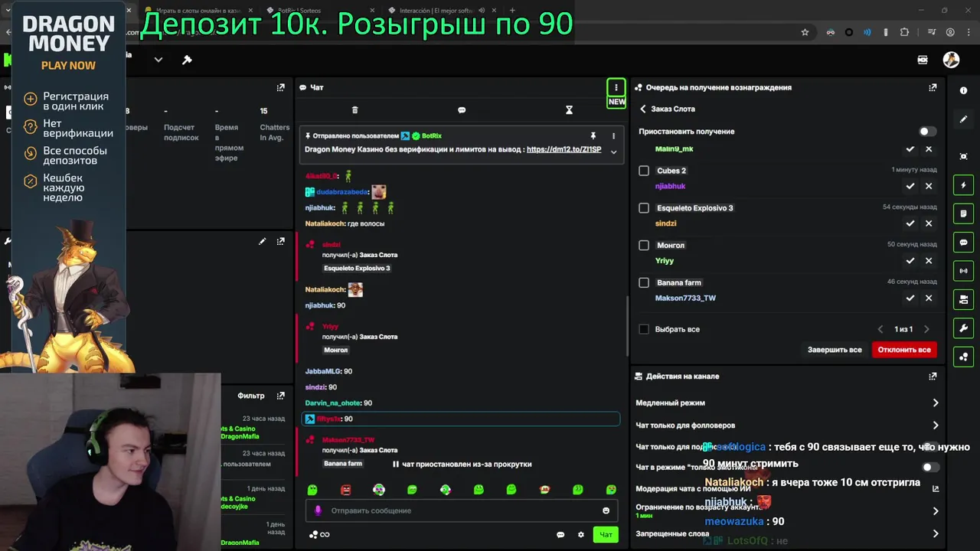The width and height of the screenshot is (980, 551).
Task: Click the info icon in right sidebar
Action: (963, 90)
